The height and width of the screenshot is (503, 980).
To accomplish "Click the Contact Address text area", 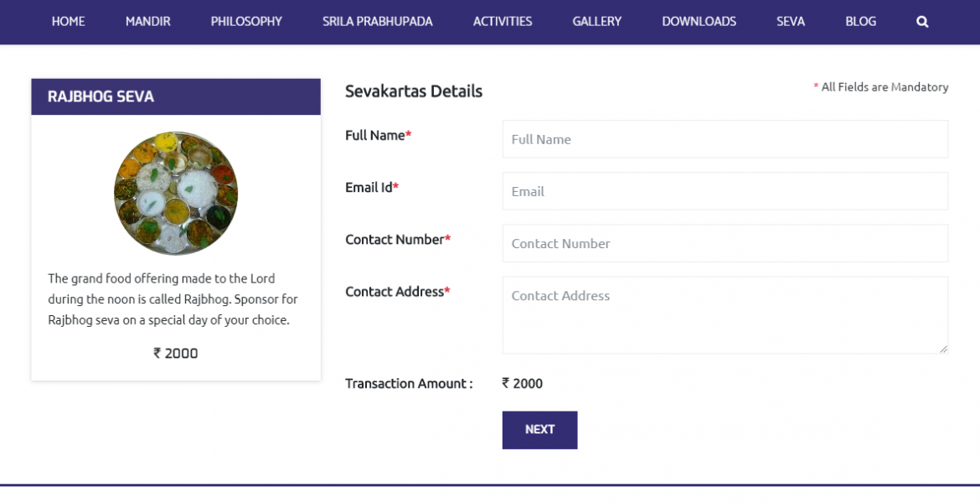I will click(x=725, y=315).
